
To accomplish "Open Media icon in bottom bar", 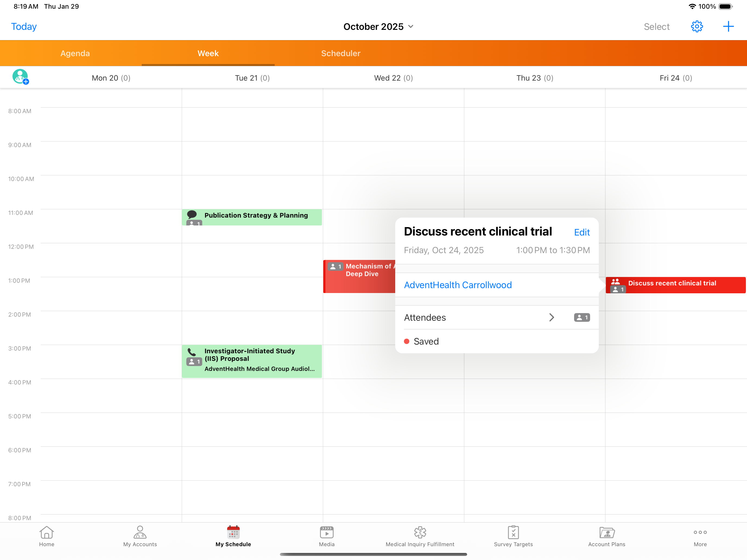I will 327,532.
